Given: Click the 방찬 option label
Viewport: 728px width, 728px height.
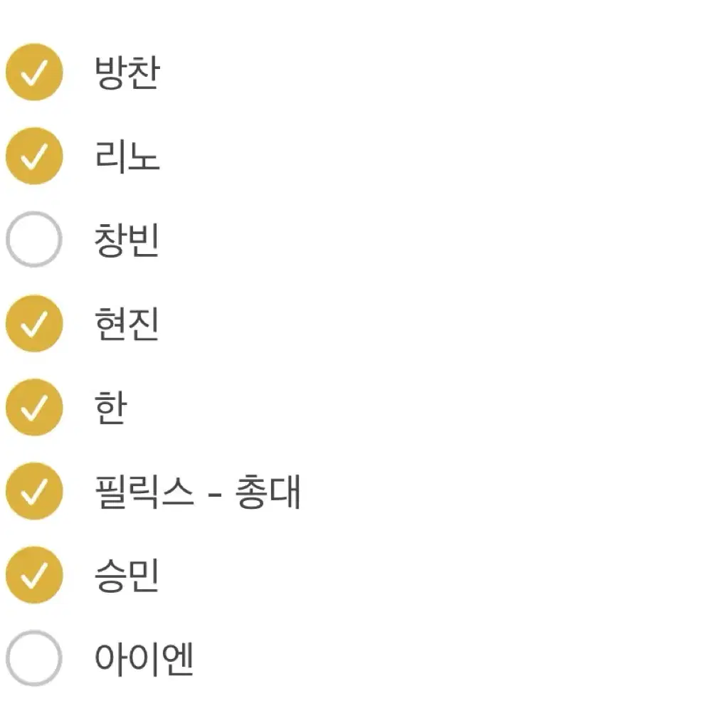Looking at the screenshot, I should (x=127, y=72).
